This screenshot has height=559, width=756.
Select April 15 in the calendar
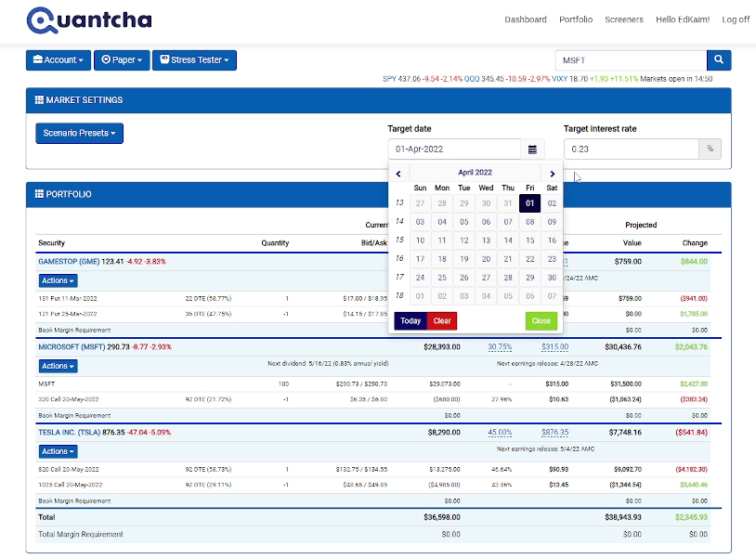(530, 240)
